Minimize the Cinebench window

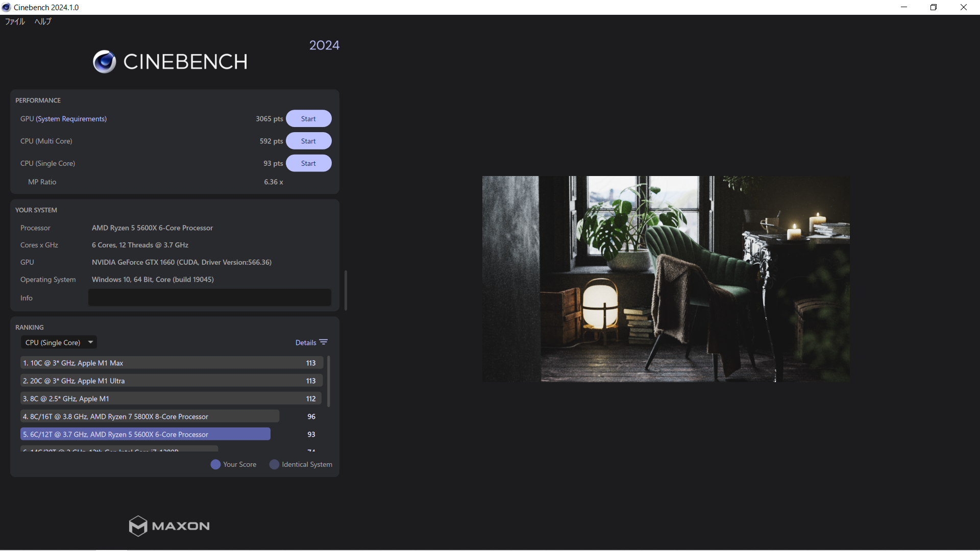coord(904,7)
